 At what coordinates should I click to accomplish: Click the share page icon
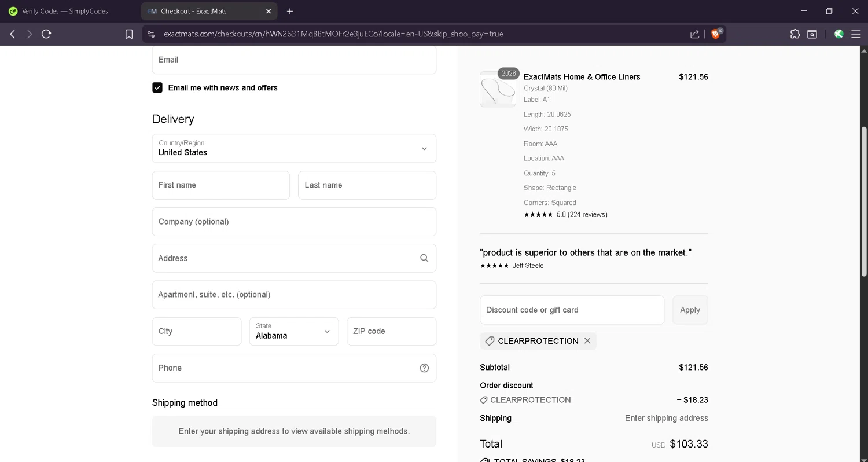694,34
